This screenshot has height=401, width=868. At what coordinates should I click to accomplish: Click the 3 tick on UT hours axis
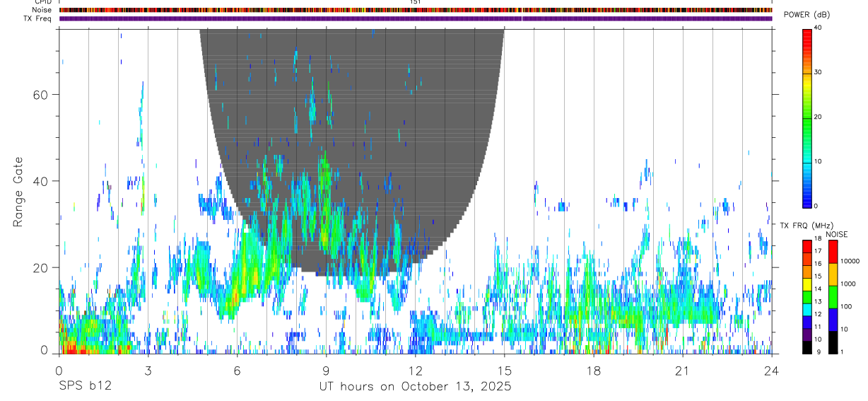pos(148,371)
